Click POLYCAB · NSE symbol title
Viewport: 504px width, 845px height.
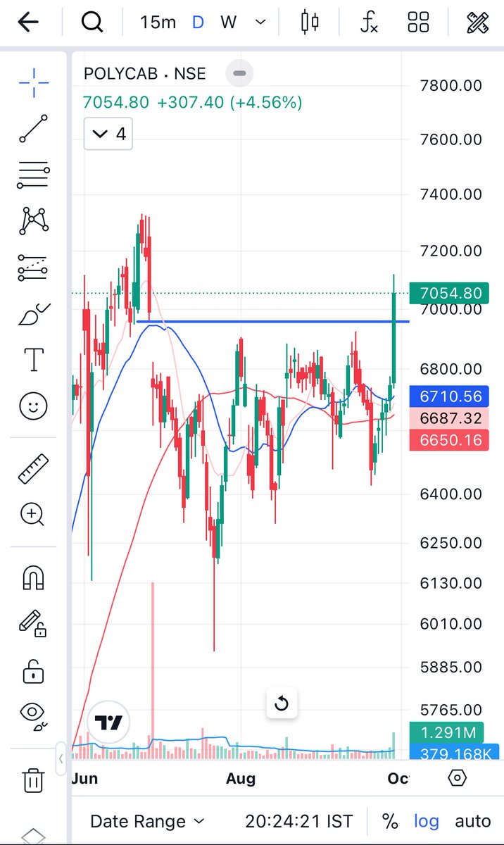click(x=145, y=73)
